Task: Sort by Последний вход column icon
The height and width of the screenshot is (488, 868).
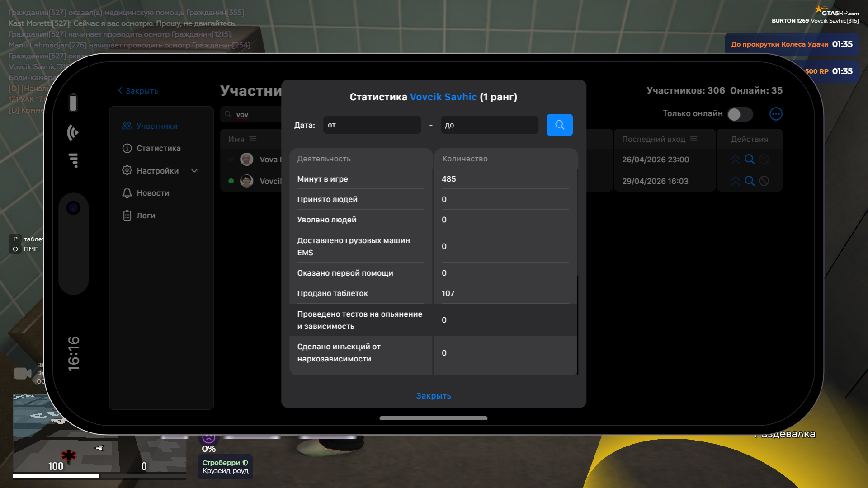Action: (693, 139)
